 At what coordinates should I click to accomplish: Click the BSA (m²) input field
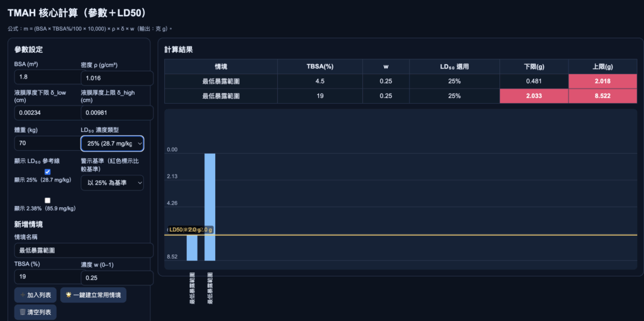47,76
